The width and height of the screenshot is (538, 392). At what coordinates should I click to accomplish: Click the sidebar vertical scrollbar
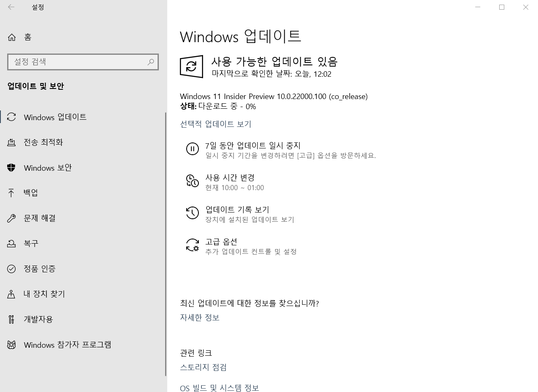click(166, 244)
